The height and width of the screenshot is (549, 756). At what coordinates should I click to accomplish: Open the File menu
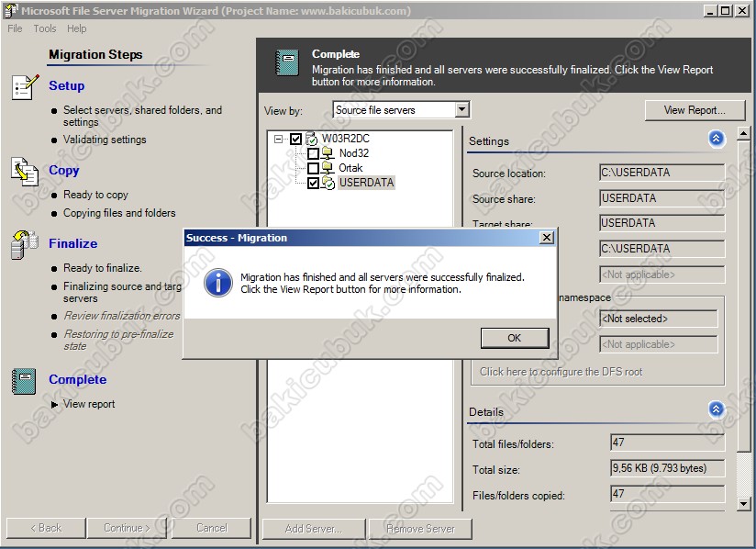pos(15,28)
